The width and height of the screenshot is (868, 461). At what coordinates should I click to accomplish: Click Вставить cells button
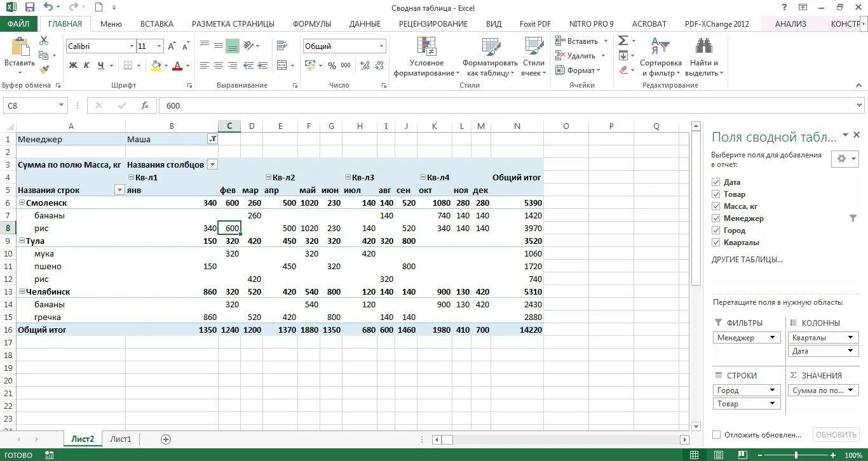coord(581,41)
